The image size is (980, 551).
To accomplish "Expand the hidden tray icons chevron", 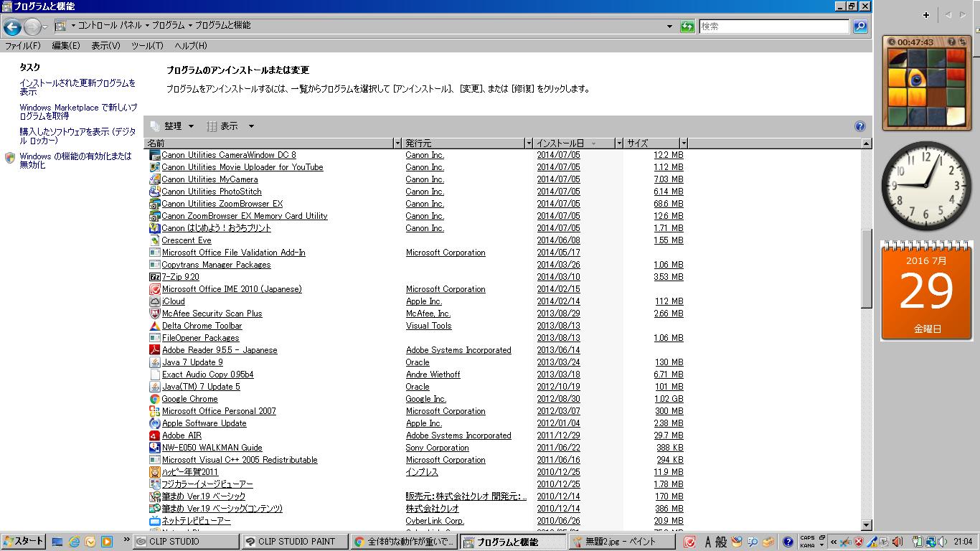I will 834,542.
